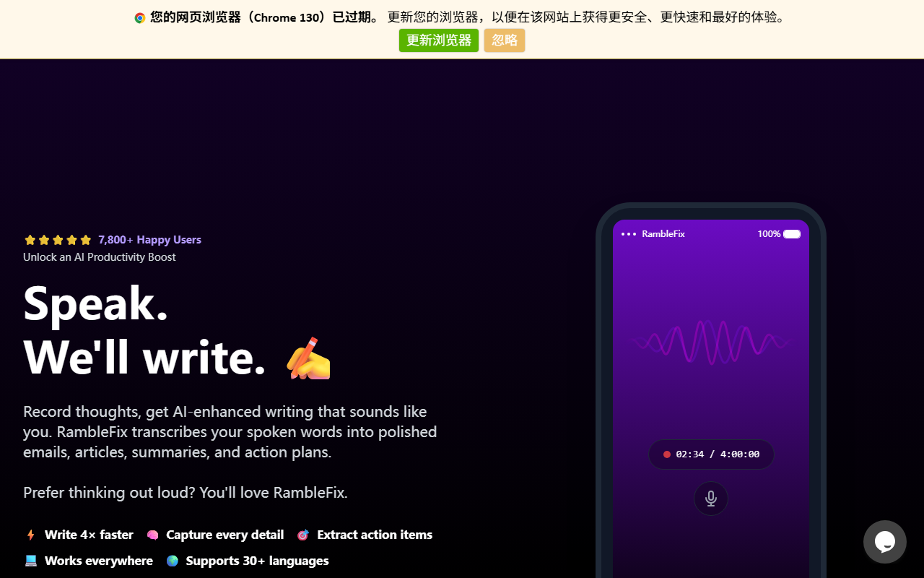The height and width of the screenshot is (578, 924).
Task: Dismiss the banner with 忽略 button
Action: 505,40
